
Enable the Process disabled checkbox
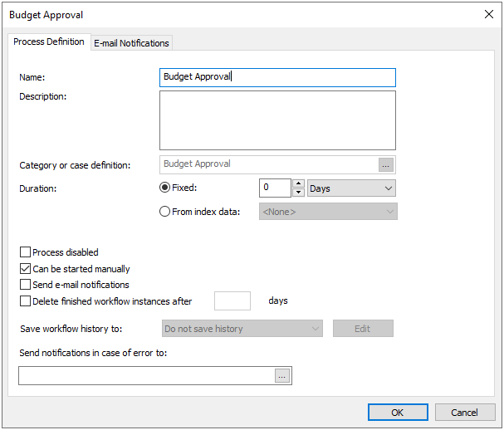[25, 252]
